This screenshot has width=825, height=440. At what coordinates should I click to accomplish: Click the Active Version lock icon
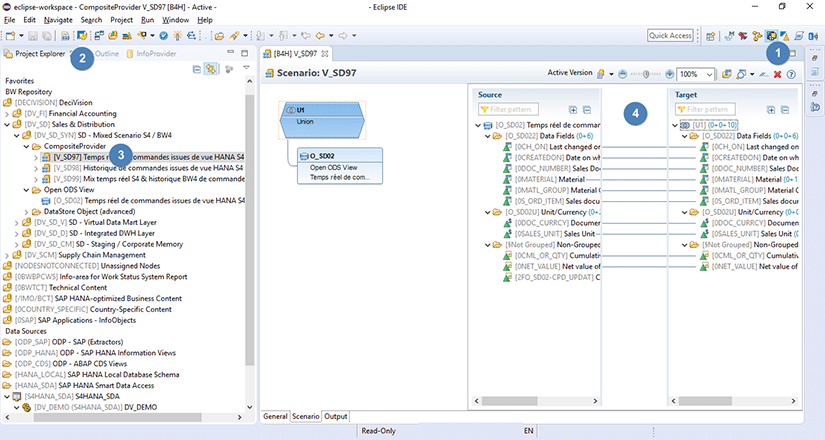600,74
